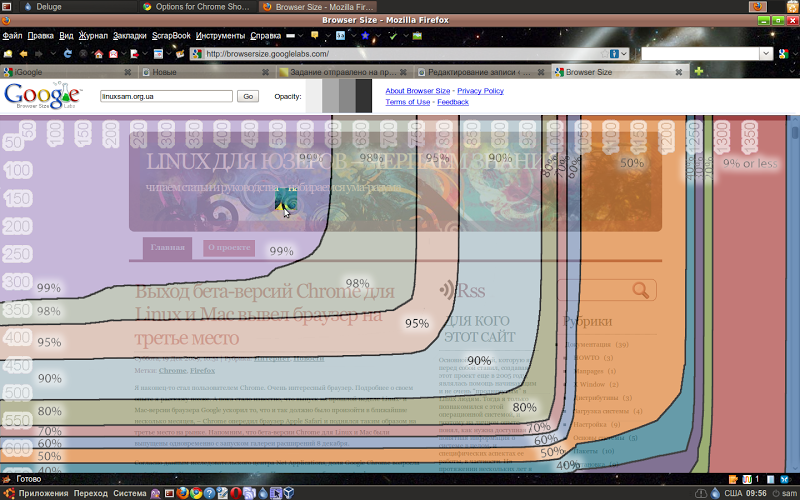
Task: Open dropdown next to Google search engine icon
Action: (x=793, y=54)
